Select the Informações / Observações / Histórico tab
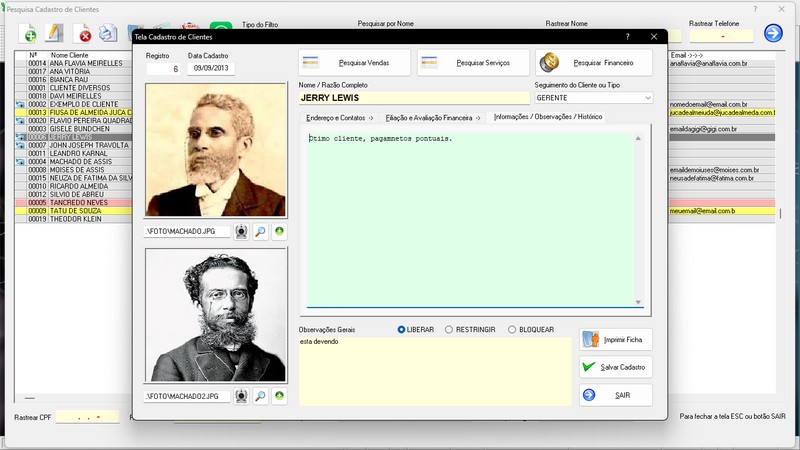The image size is (800, 450). point(547,117)
